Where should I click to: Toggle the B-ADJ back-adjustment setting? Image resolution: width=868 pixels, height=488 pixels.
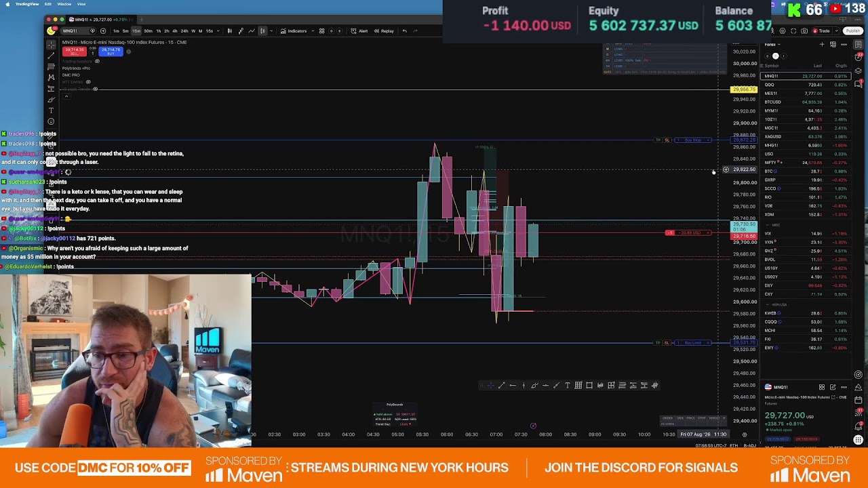750,446
